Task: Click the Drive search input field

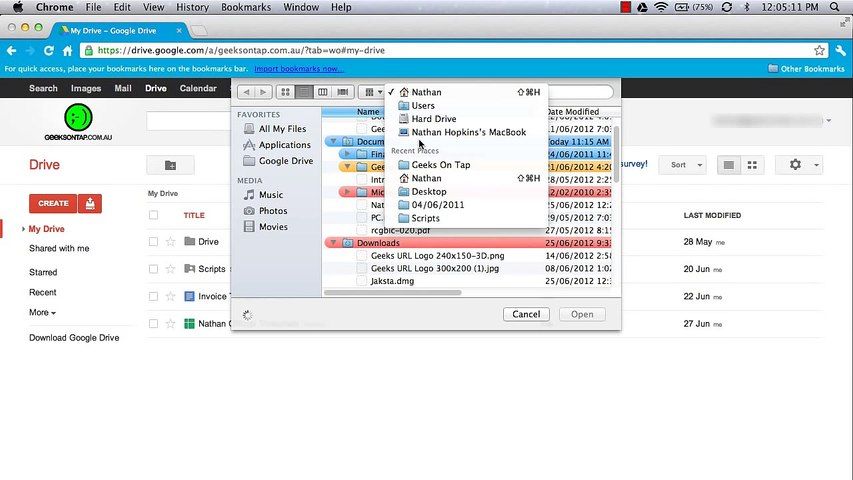Action: tap(188, 121)
